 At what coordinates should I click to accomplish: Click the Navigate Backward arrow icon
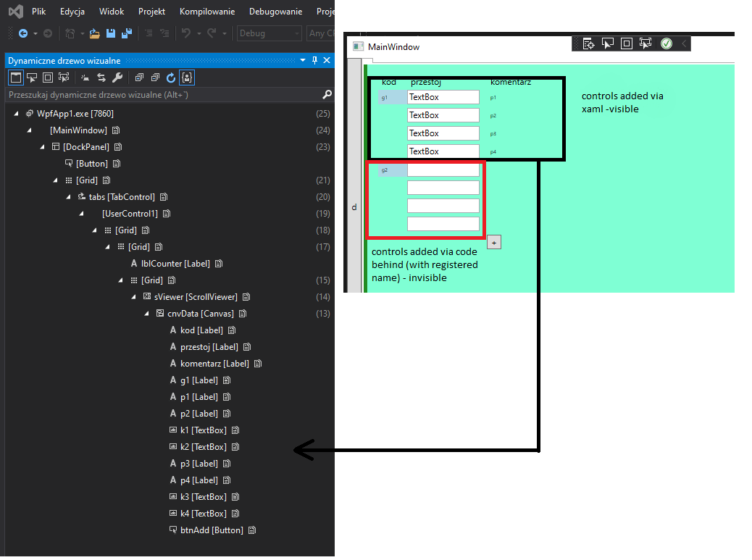click(23, 33)
